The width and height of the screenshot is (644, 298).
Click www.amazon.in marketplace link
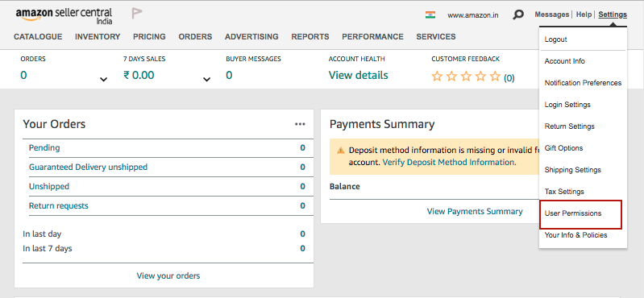tap(473, 15)
